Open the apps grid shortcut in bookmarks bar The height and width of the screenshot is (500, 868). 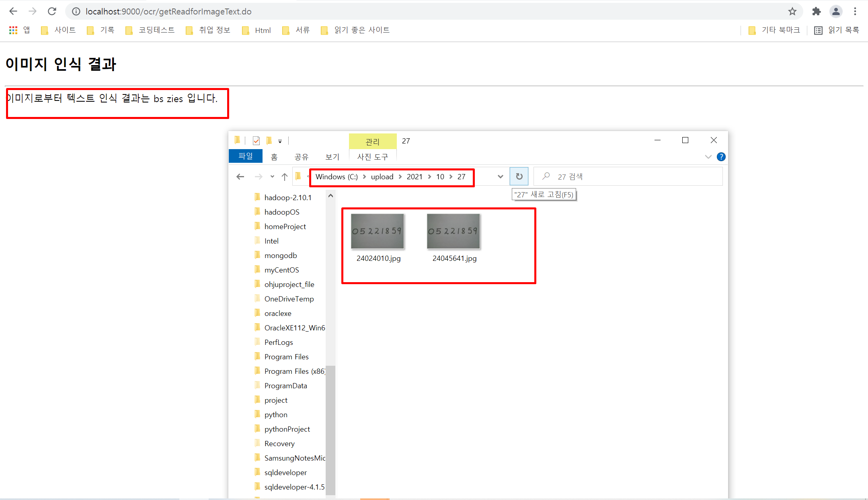tap(13, 30)
